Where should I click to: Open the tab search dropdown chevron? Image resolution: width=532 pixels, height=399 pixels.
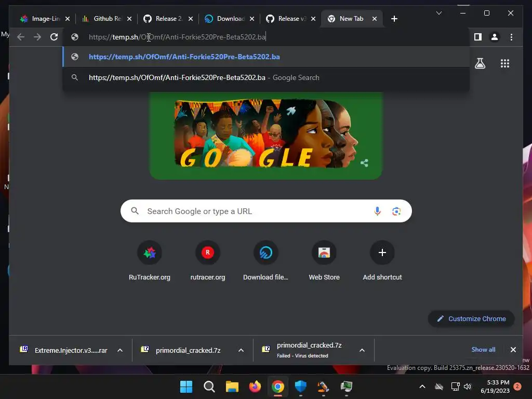[438, 13]
